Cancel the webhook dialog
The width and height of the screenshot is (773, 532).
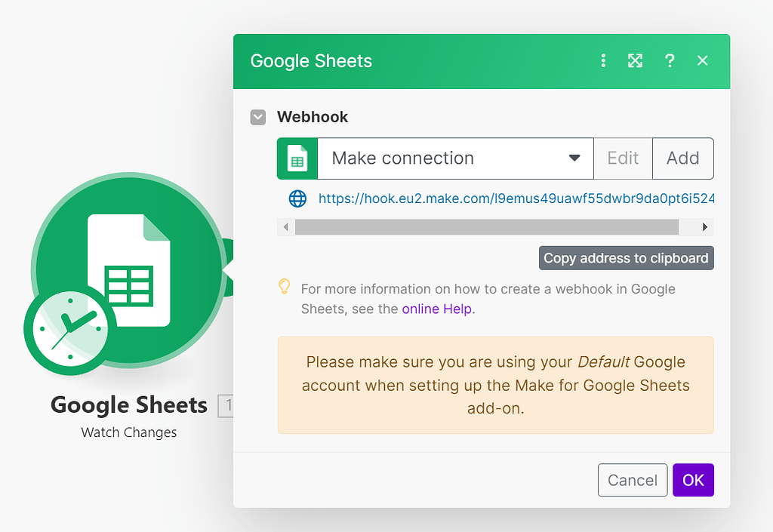click(x=633, y=480)
